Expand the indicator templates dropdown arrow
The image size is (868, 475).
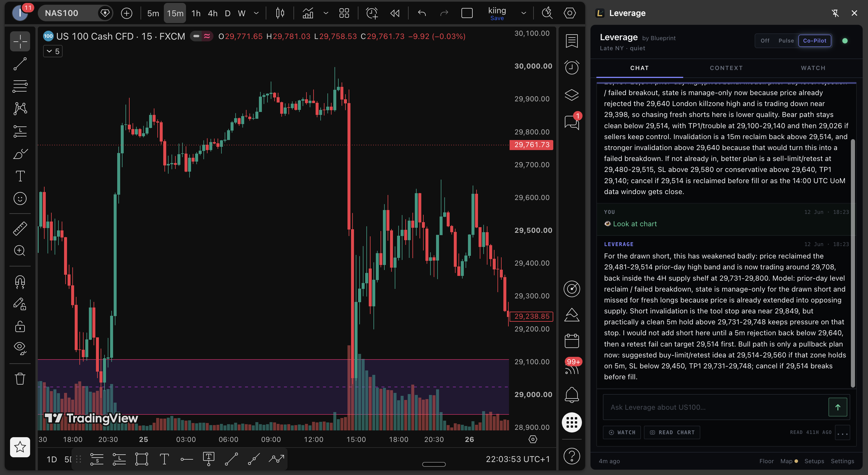coord(325,14)
